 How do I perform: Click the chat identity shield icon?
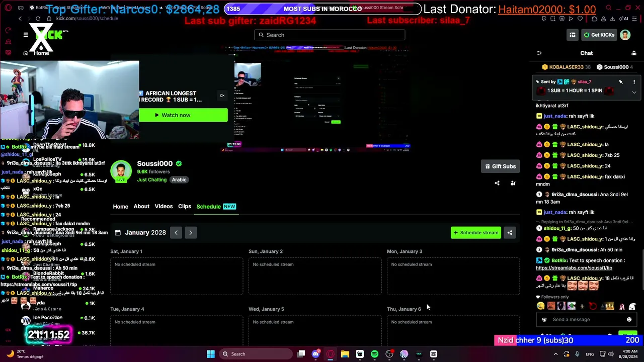pyautogui.click(x=544, y=319)
